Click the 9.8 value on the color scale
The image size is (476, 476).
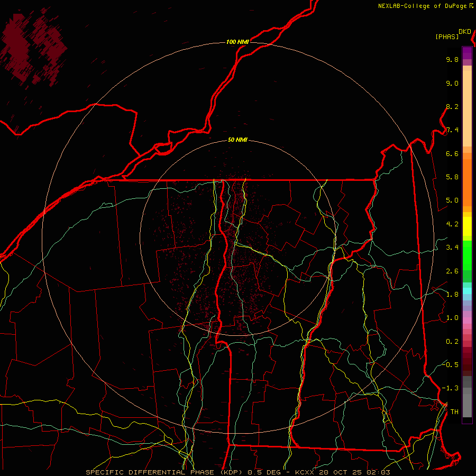coord(452,59)
